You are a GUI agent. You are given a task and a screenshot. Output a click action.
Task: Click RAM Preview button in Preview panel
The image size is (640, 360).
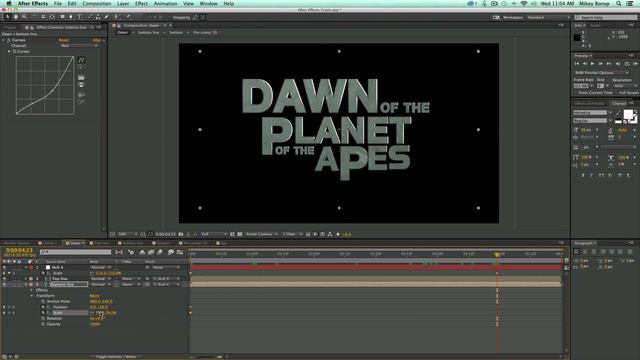click(x=635, y=64)
